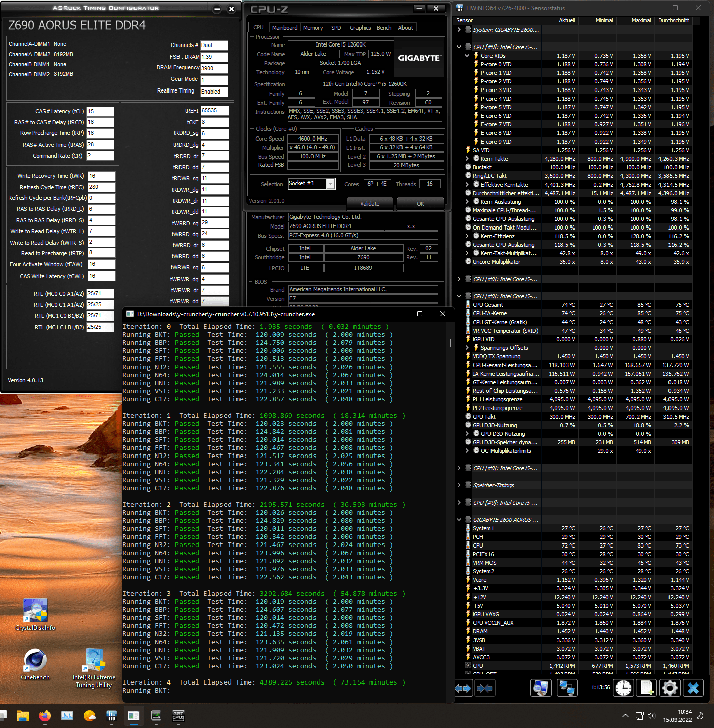Expand the Kern-Takte sensor group

(467, 159)
